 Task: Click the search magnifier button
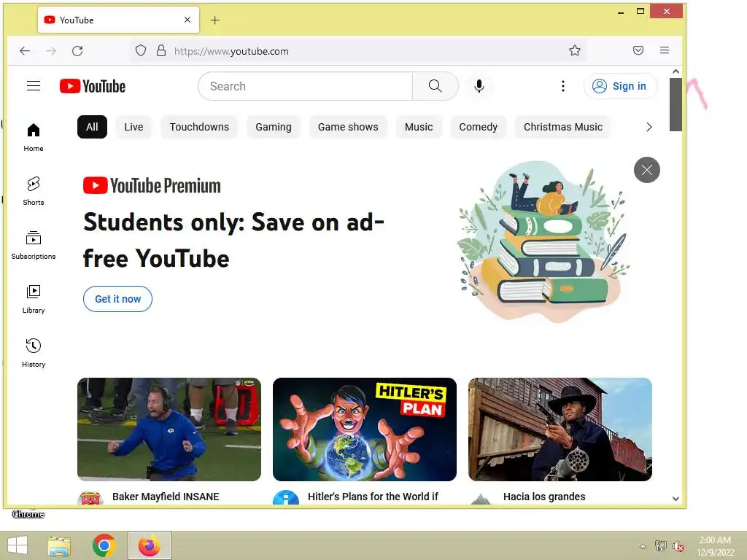pos(435,86)
